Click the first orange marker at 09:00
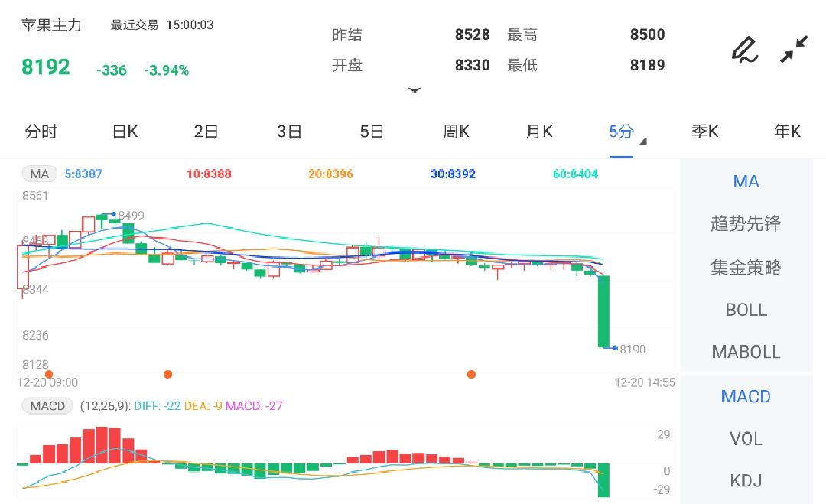Viewport: 826px width, 504px height. (48, 374)
